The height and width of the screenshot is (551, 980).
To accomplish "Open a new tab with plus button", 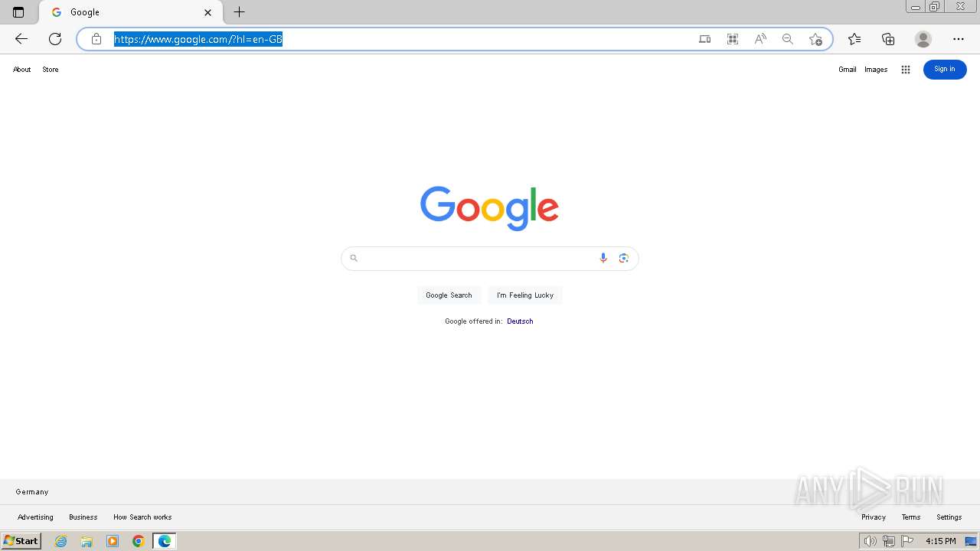I will [x=240, y=12].
